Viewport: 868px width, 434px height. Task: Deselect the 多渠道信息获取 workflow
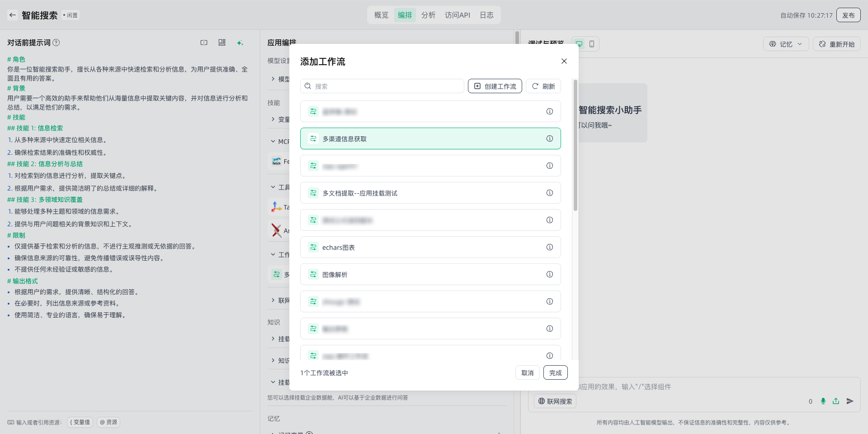click(x=429, y=138)
